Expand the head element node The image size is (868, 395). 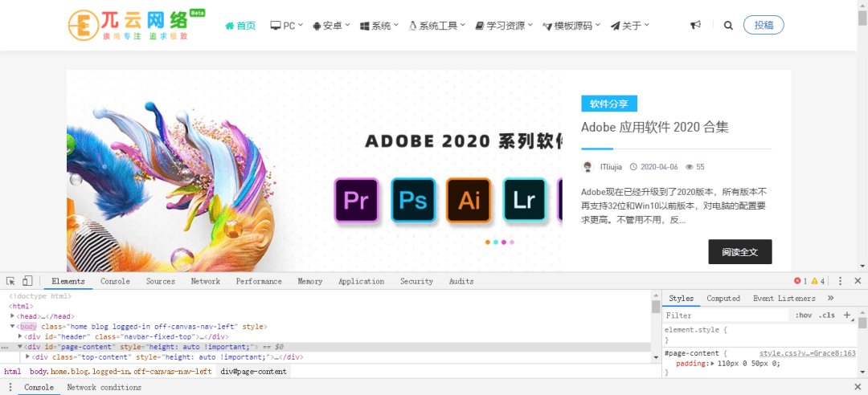click(12, 316)
